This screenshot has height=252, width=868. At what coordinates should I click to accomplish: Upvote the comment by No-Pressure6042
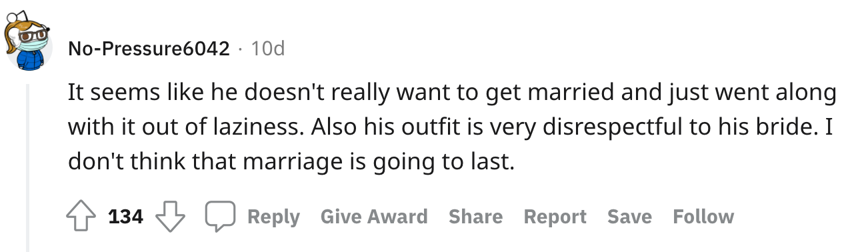tap(81, 217)
